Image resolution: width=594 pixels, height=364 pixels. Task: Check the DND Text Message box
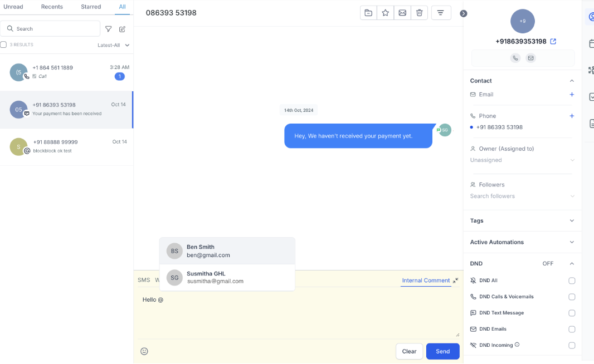tap(572, 313)
